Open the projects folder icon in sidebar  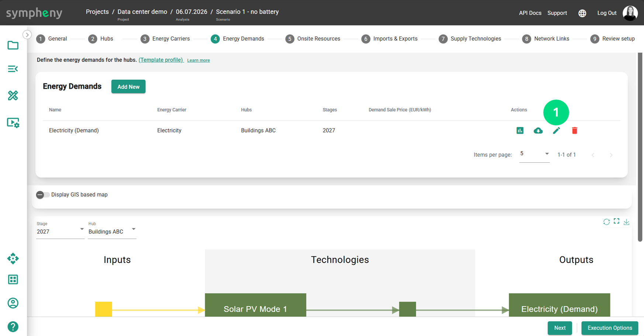coord(13,45)
